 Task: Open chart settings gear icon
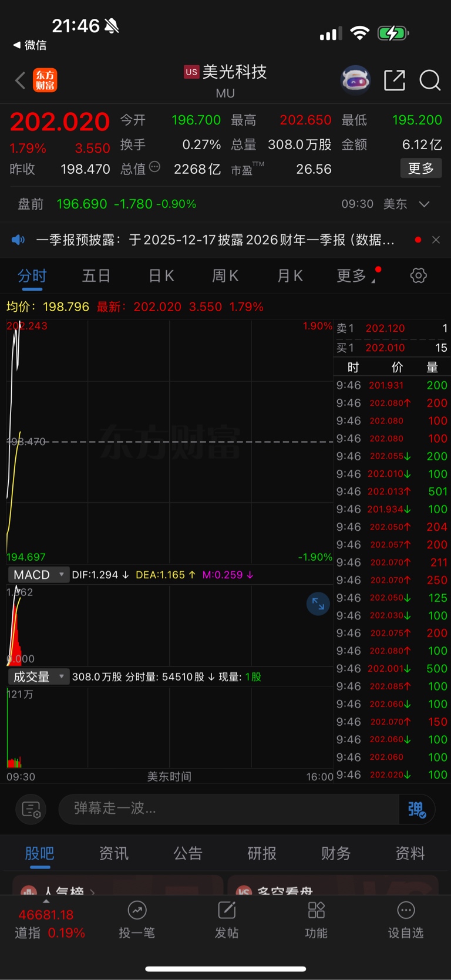tap(418, 275)
